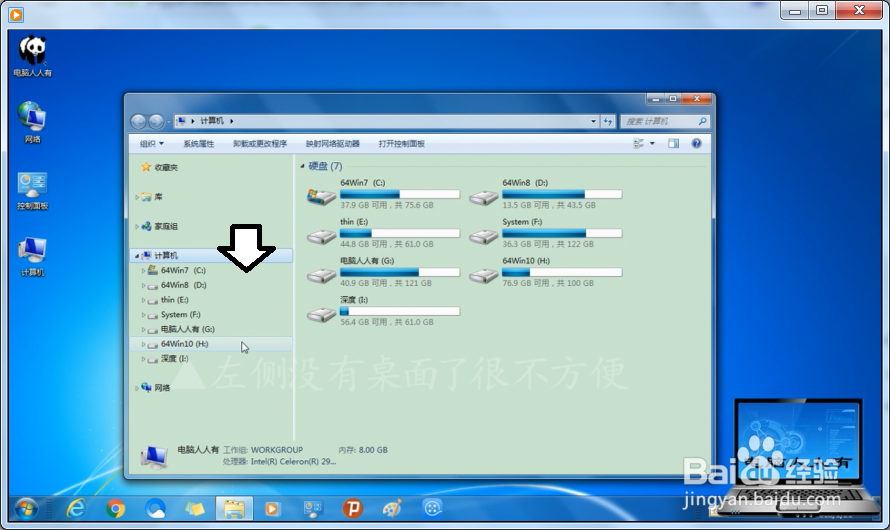Select the 64Win8 (D:) drive icon
The width and height of the screenshot is (890, 530).
pos(484,197)
